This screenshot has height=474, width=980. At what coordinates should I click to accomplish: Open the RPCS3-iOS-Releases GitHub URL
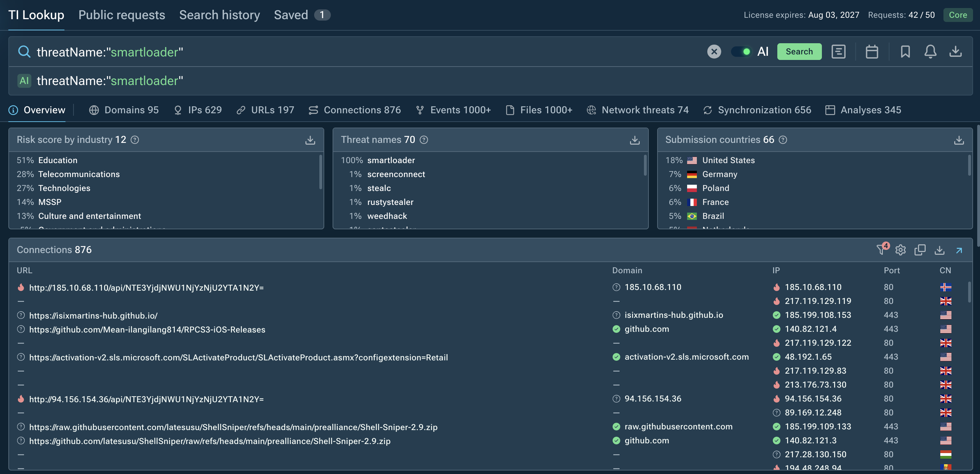147,329
